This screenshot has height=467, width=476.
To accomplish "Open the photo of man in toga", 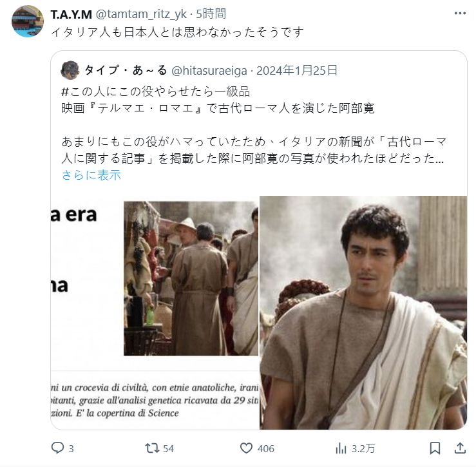I will coord(363,313).
